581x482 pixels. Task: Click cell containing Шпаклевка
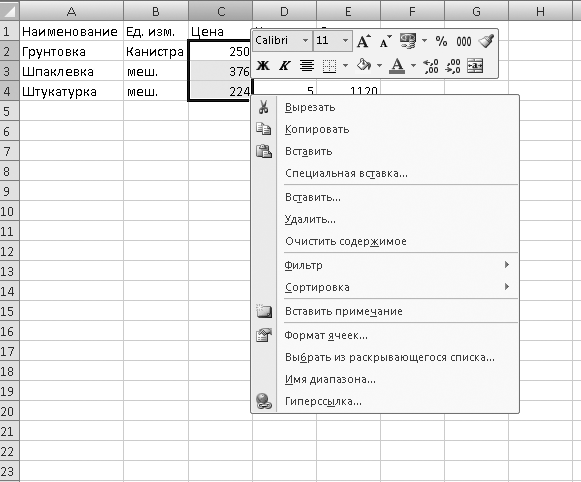tap(72, 72)
